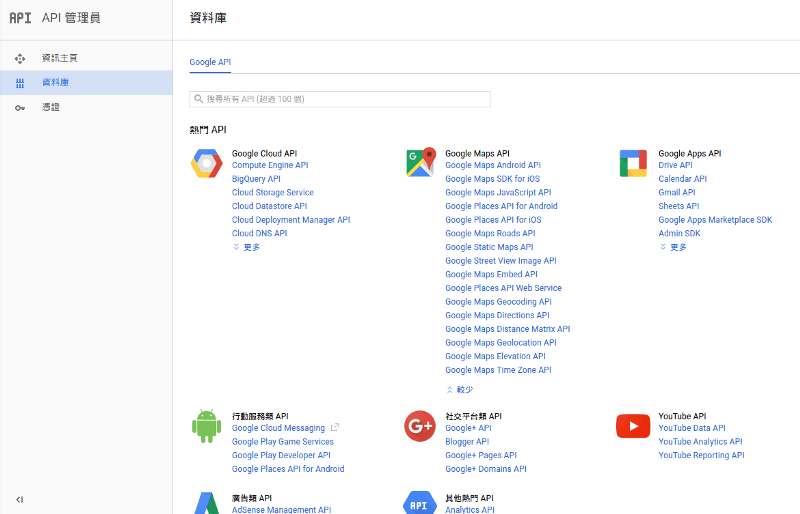Open Gmail API link

pyautogui.click(x=677, y=192)
